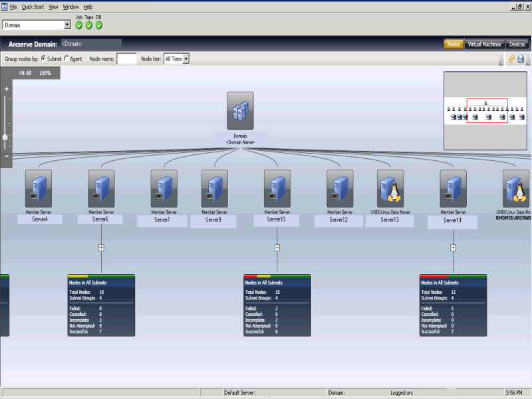Image resolution: width=532 pixels, height=399 pixels.
Task: Click the refresh icon in the toolbar
Action: (511, 59)
